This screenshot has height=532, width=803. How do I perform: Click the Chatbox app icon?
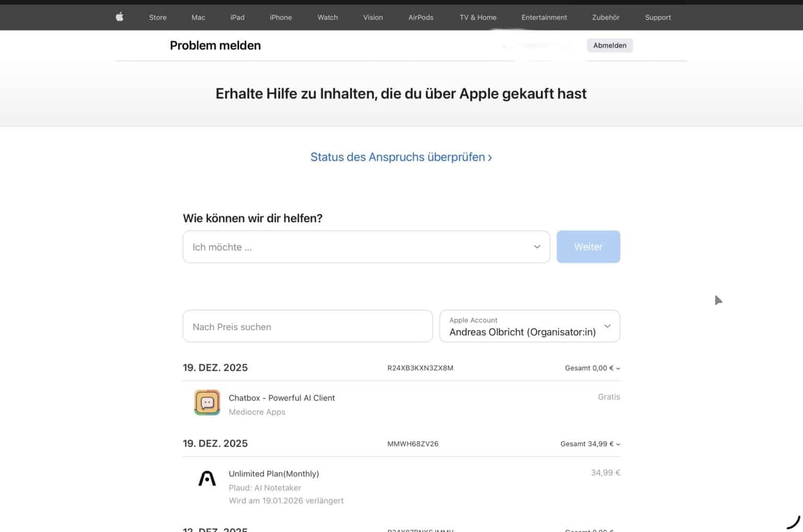tap(207, 402)
